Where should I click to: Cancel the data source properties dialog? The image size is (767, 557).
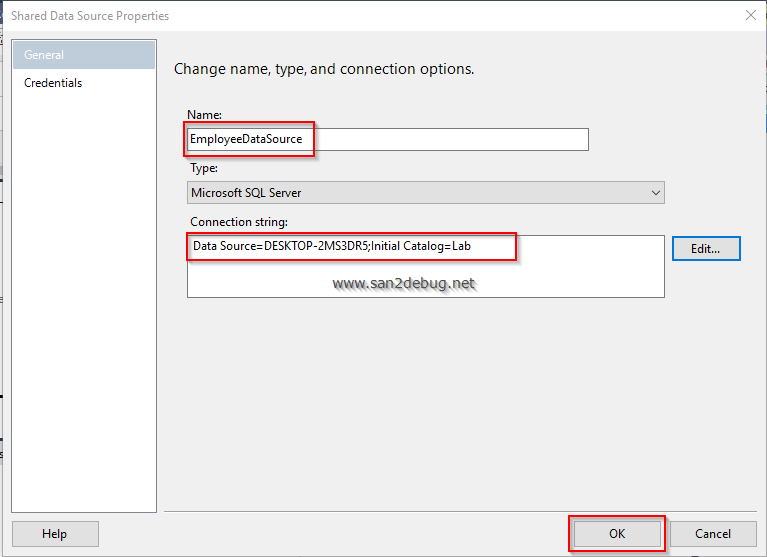click(x=713, y=534)
